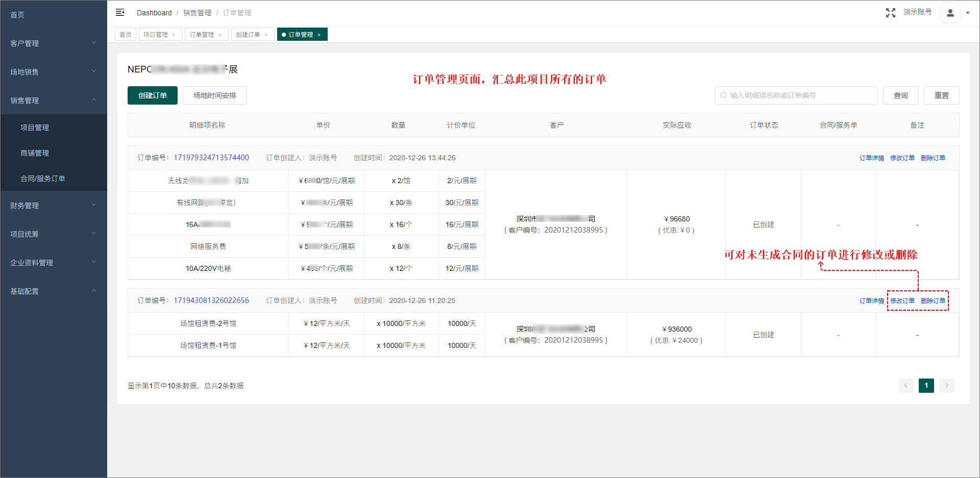Click the search magnifier icon in search box

[723, 95]
